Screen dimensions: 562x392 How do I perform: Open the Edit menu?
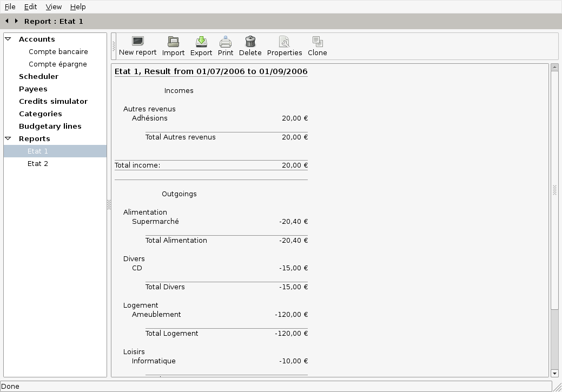30,7
